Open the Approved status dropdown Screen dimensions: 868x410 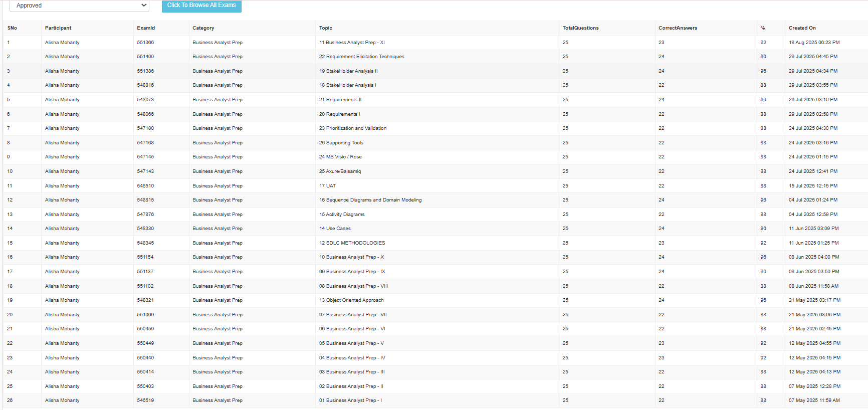pos(79,6)
